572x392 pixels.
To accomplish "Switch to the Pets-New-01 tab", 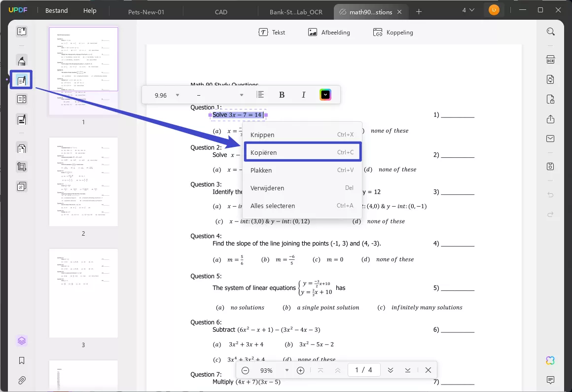I will tap(146, 12).
